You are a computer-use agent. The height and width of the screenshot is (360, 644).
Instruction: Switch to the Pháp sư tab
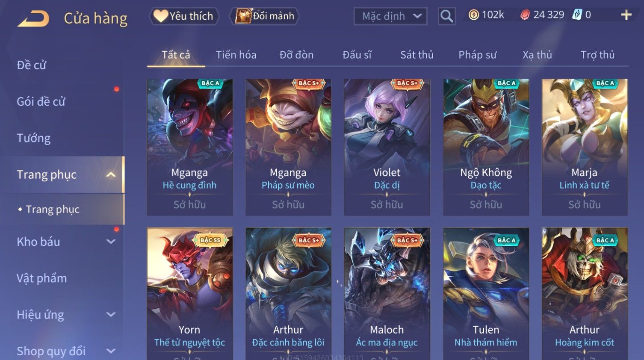[477, 55]
